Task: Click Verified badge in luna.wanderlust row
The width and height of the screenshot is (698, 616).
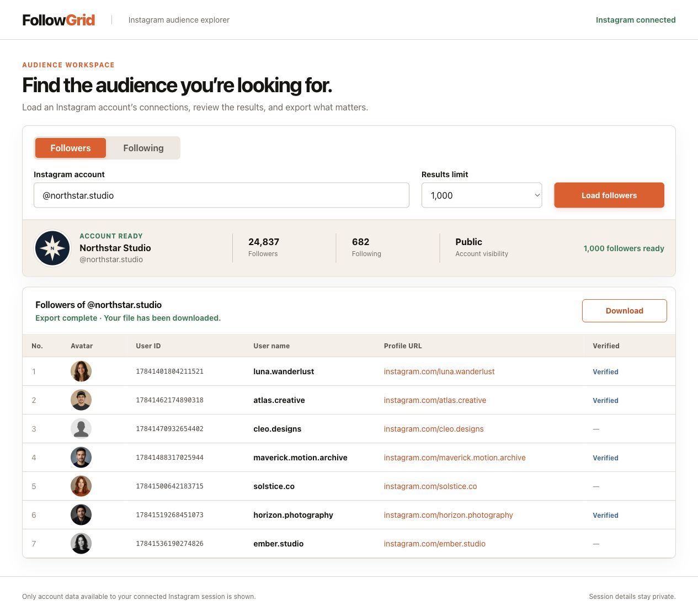Action: (605, 371)
